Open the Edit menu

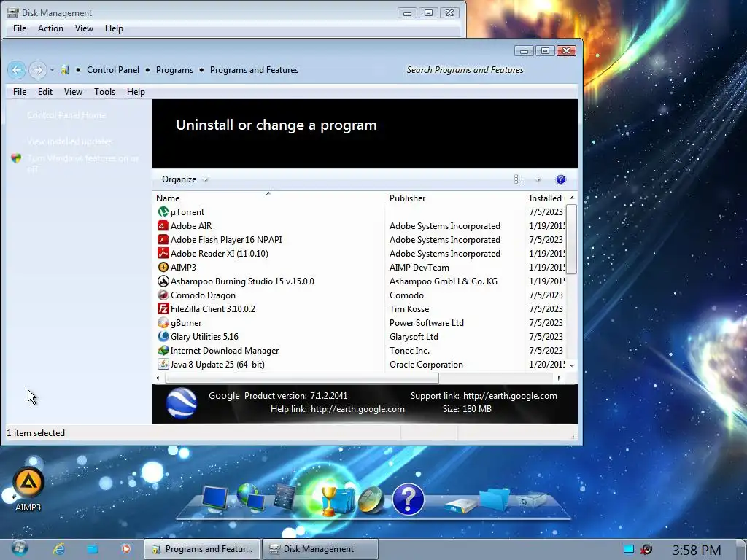tap(45, 92)
